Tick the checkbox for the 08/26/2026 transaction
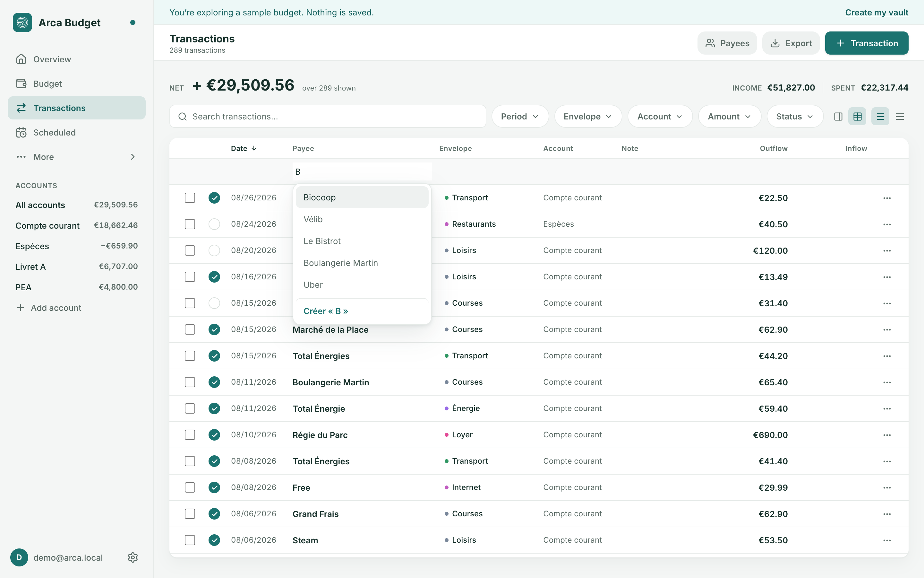Viewport: 924px width, 578px height. pyautogui.click(x=190, y=198)
